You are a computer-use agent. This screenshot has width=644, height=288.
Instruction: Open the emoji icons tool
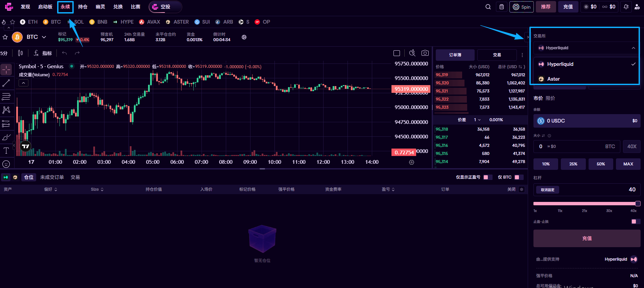6,164
